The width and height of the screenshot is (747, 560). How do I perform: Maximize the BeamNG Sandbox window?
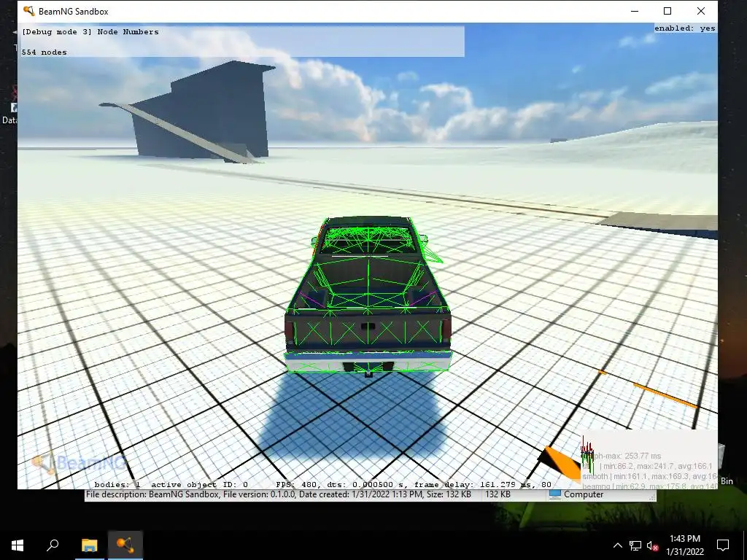click(x=667, y=11)
